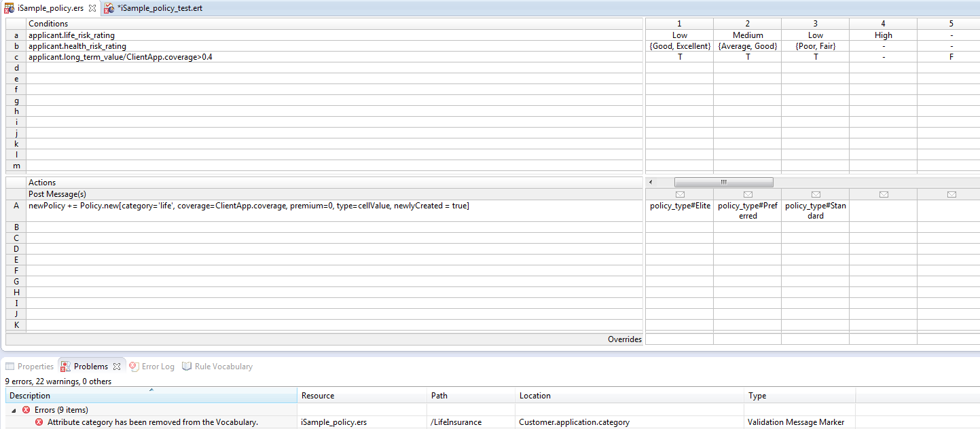Collapse the Errors (9 items) tree node
Viewport: 980px width, 429px height.
click(14, 410)
